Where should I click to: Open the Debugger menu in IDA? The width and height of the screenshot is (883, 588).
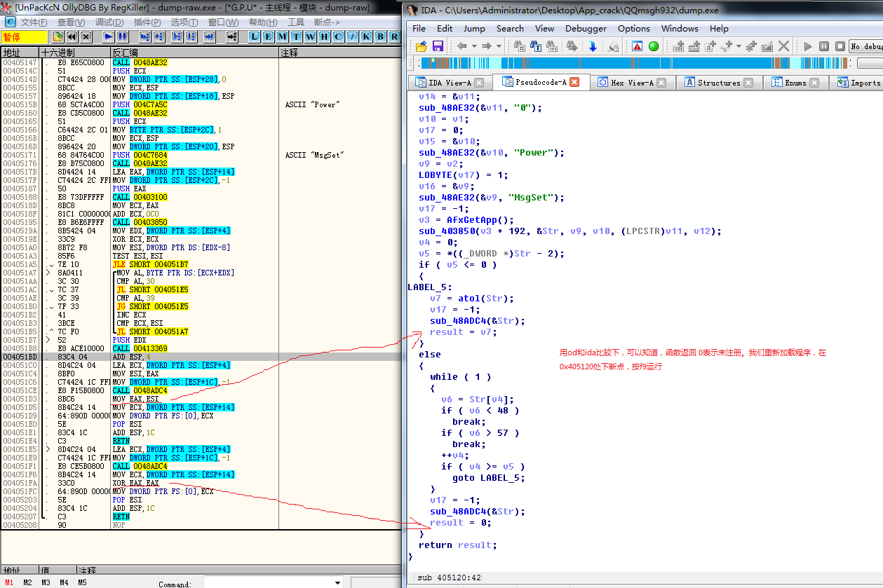586,29
